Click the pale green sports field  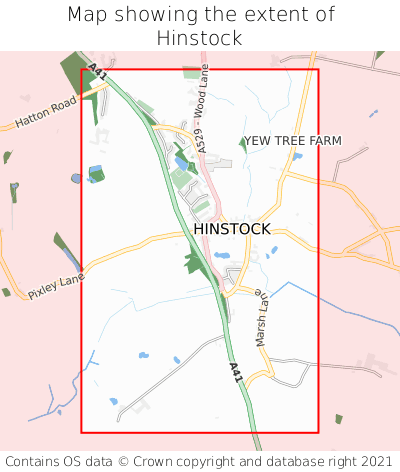(x=181, y=178)
